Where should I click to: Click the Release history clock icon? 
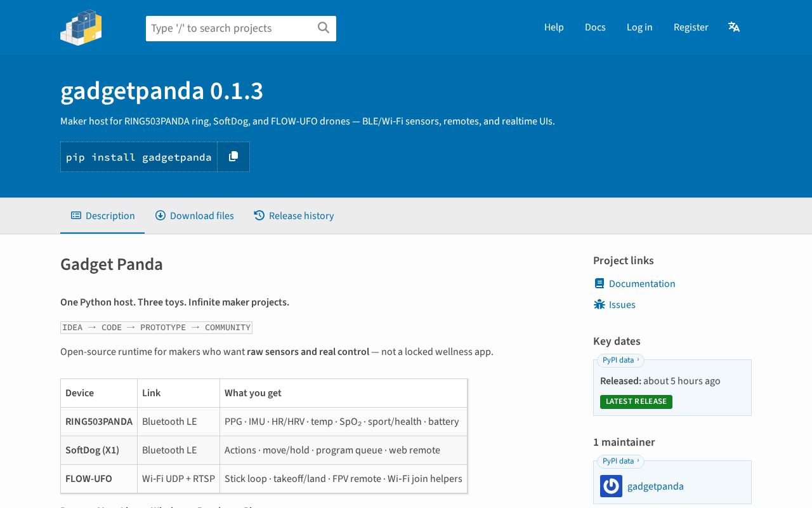259,215
